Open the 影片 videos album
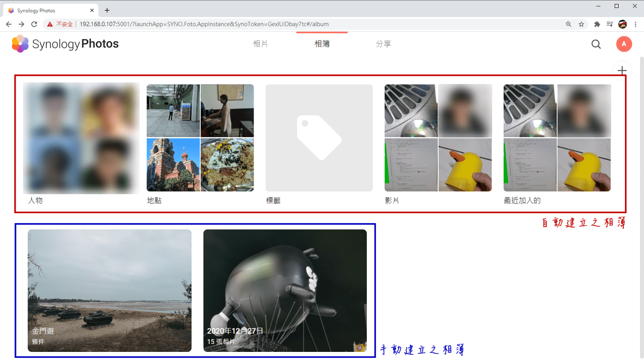 tap(438, 138)
